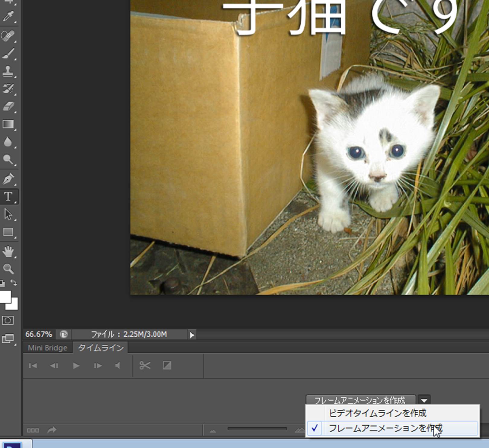Switch to the Mini Bridge tab
Image resolution: width=489 pixels, height=448 pixels.
[47, 348]
